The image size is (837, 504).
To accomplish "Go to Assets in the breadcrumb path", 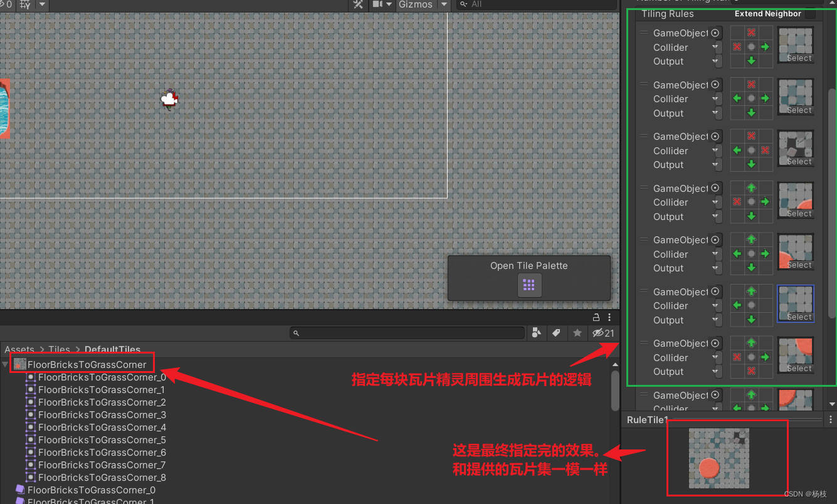I will point(19,349).
